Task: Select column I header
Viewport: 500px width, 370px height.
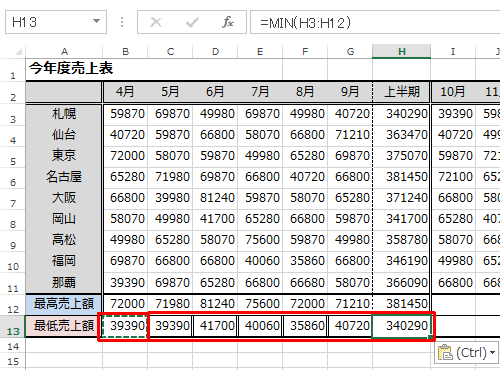Action: point(453,52)
